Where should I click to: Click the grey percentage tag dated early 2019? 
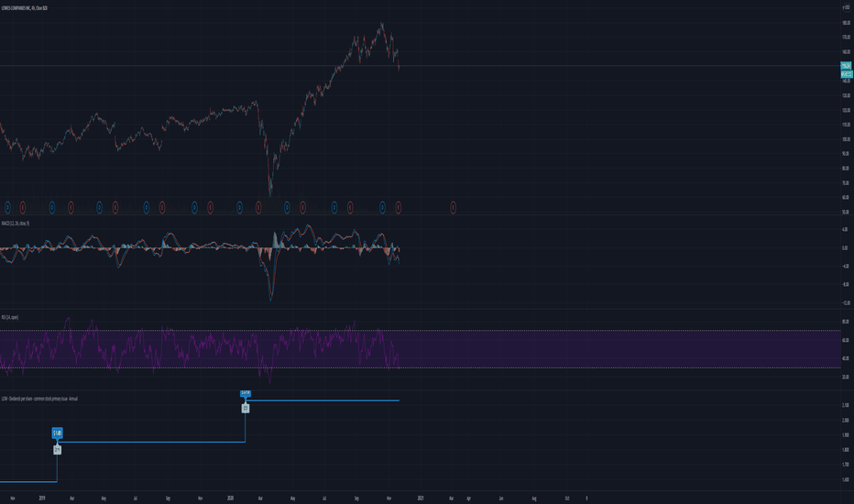[x=57, y=450]
